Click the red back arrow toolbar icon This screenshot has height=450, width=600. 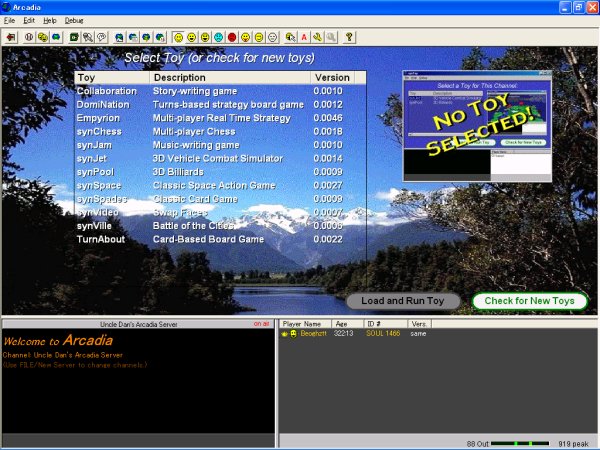11,37
